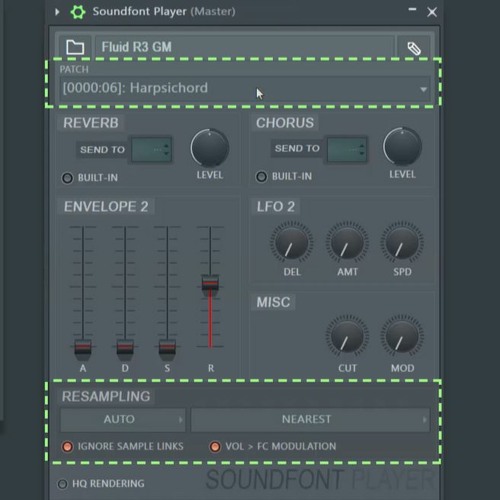The height and width of the screenshot is (500, 500).
Task: Open the plugin options gear icon
Action: 78,12
